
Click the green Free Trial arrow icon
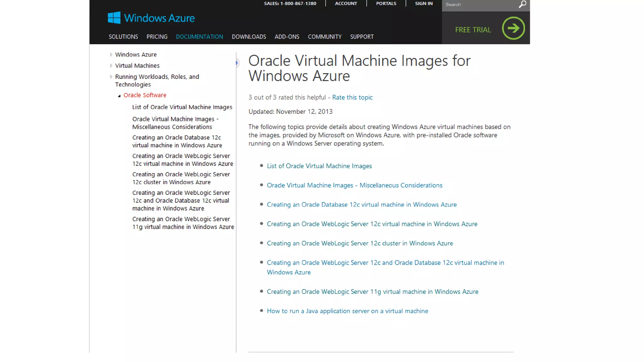(x=513, y=28)
